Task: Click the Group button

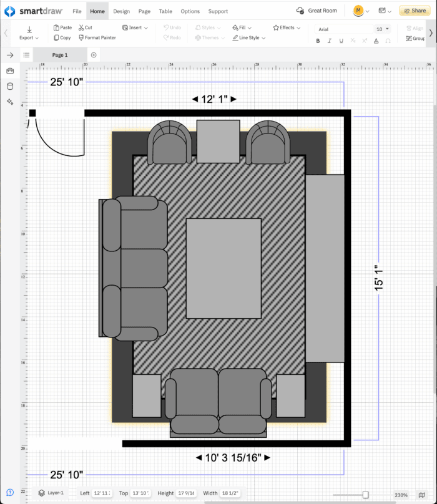Action: coord(415,38)
